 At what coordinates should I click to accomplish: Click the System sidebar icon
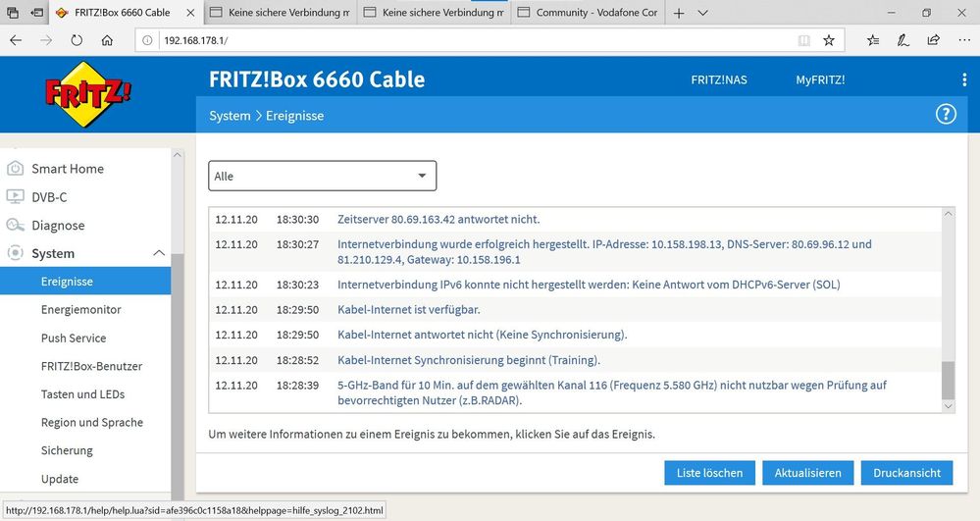pos(15,253)
